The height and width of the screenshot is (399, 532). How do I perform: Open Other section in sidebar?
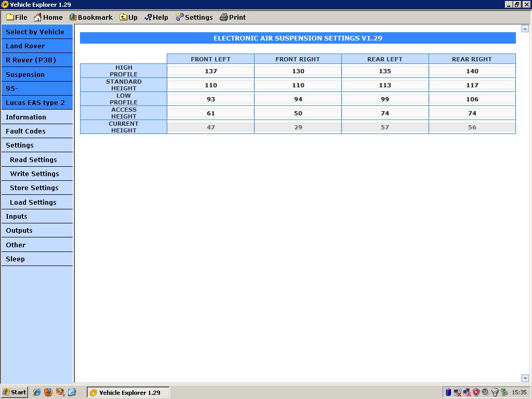37,245
